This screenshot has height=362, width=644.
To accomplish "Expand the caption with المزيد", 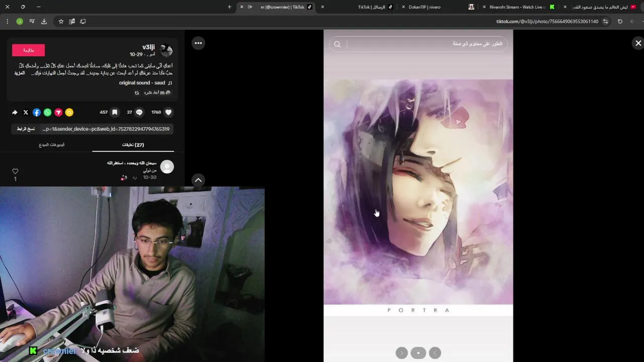I will (20, 73).
